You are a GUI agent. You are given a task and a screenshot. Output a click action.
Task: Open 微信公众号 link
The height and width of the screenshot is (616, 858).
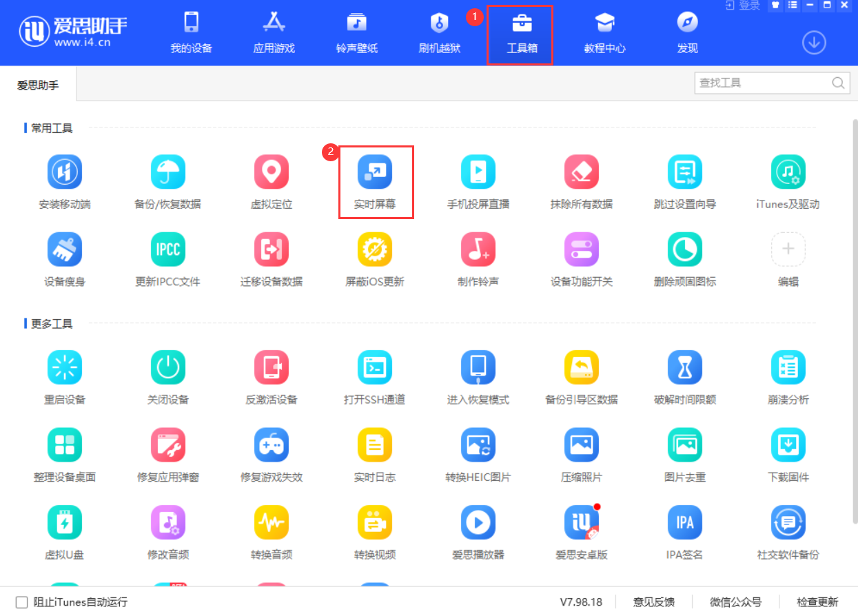(x=736, y=602)
